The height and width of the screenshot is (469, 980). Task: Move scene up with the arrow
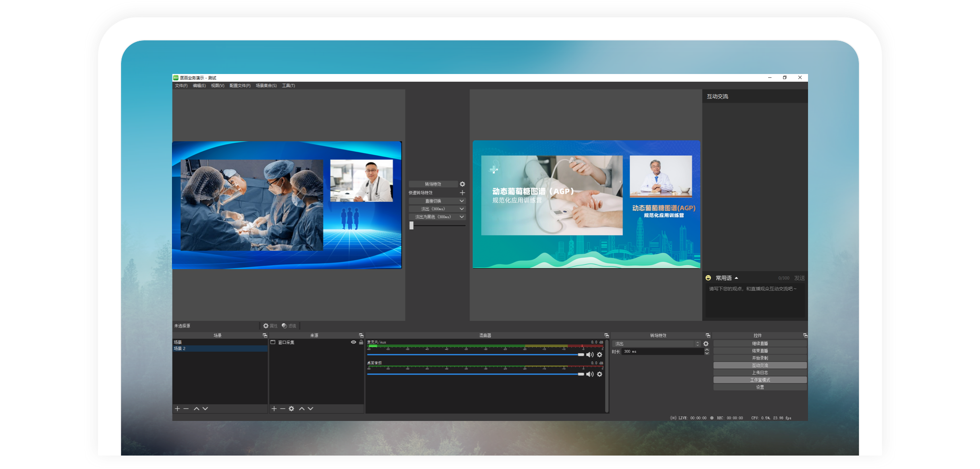tap(196, 408)
